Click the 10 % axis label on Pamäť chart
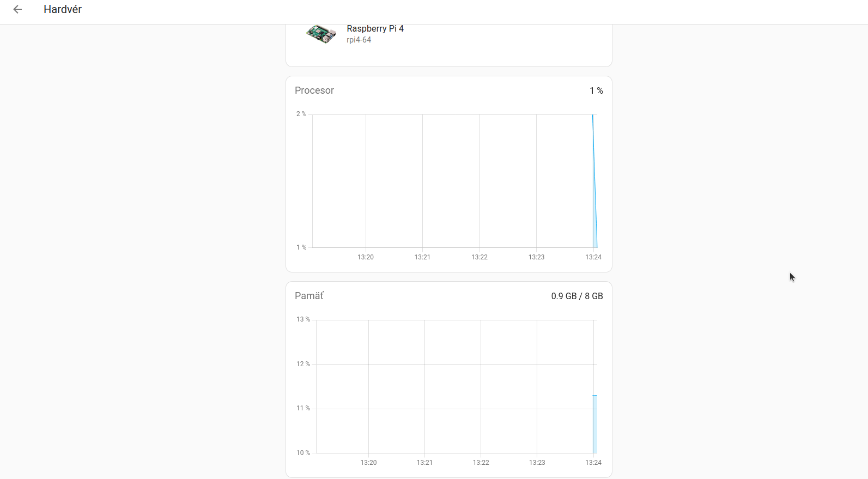 coord(303,453)
